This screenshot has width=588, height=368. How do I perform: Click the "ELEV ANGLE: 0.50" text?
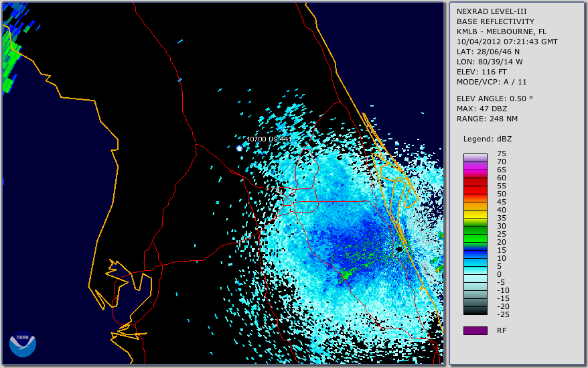pos(494,99)
